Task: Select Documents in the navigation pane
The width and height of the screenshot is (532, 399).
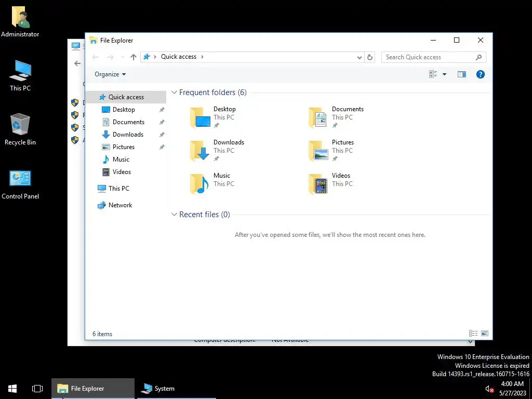Action: (x=129, y=122)
